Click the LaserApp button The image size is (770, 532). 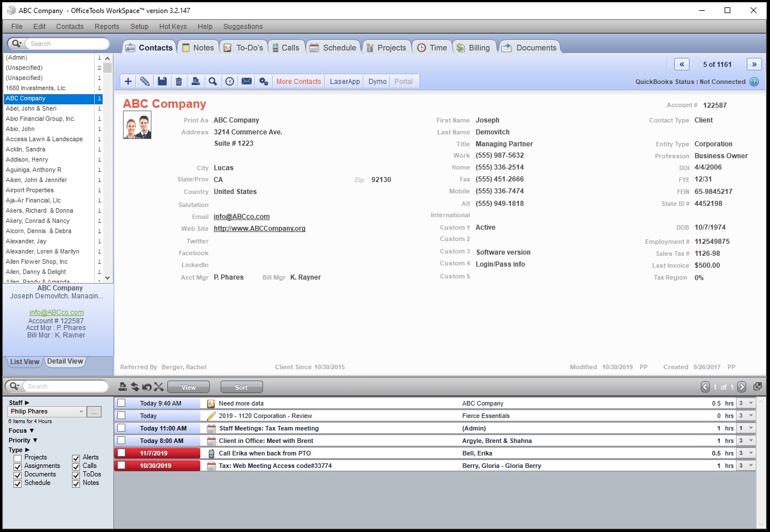345,82
